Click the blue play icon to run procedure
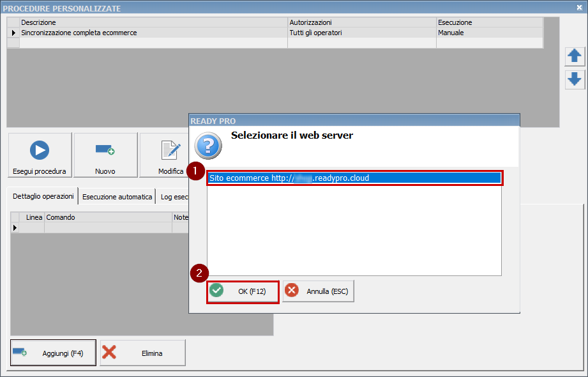 click(40, 150)
